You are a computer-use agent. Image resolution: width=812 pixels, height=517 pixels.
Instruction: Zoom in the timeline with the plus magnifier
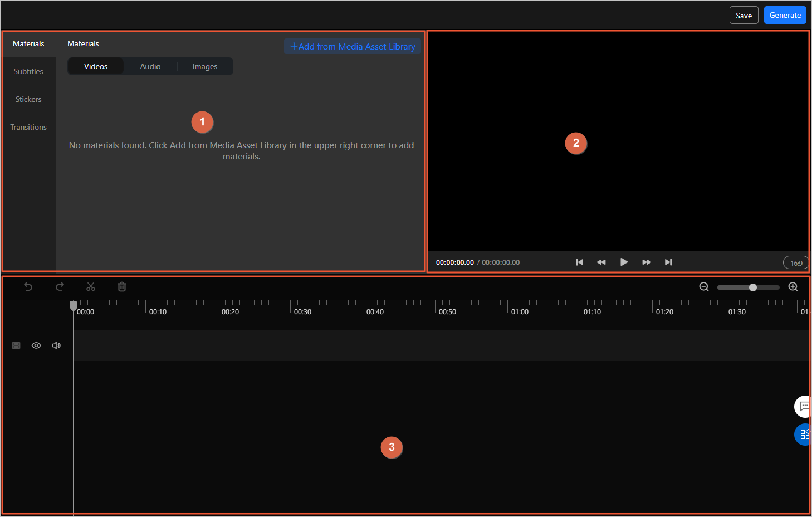(x=793, y=287)
